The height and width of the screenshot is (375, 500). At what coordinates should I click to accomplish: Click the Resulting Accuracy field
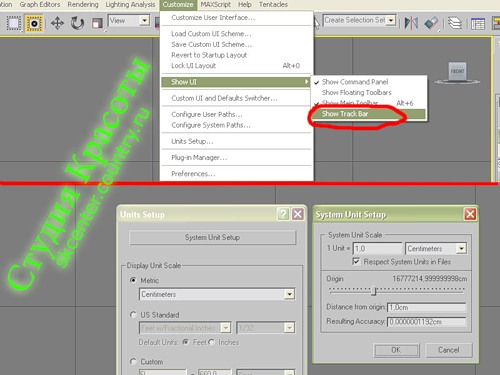click(426, 322)
